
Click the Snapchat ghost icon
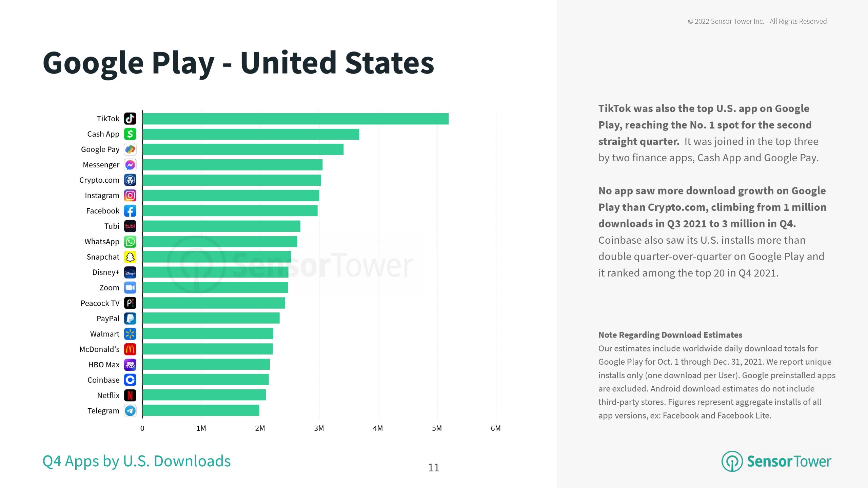point(130,257)
